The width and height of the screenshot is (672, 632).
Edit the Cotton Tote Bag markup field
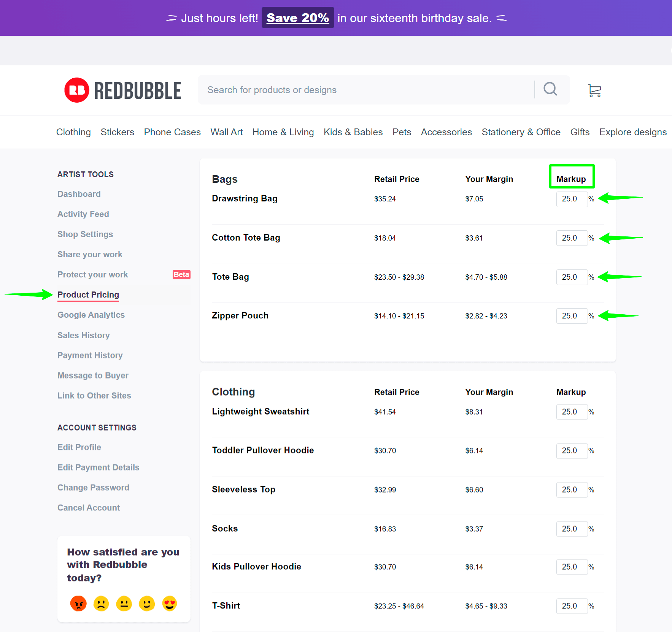pyautogui.click(x=572, y=238)
